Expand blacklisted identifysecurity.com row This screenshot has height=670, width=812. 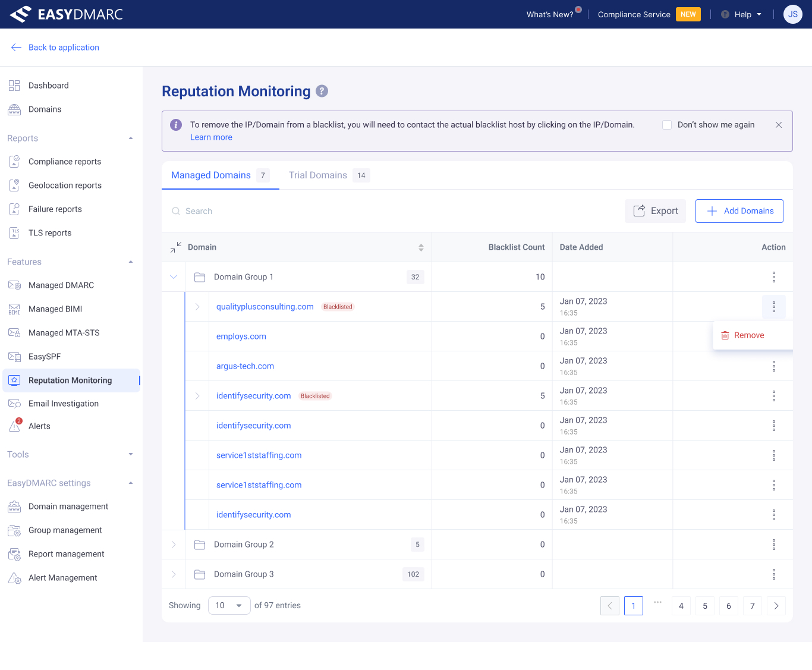coord(197,396)
